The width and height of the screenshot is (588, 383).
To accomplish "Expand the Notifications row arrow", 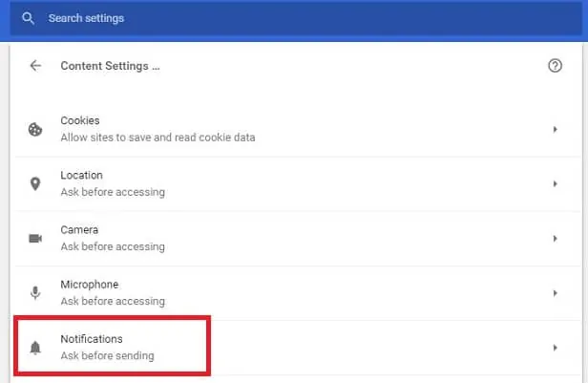I will coord(555,348).
